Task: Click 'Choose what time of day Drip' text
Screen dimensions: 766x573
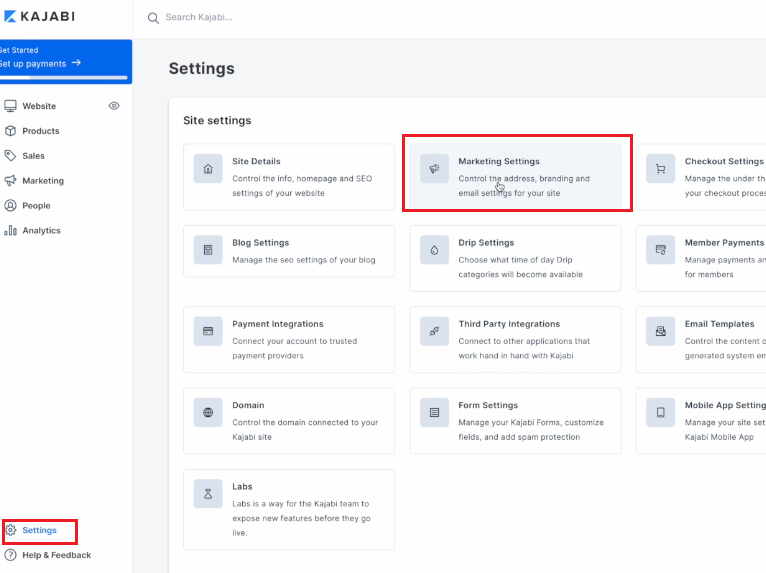Action: (x=515, y=260)
